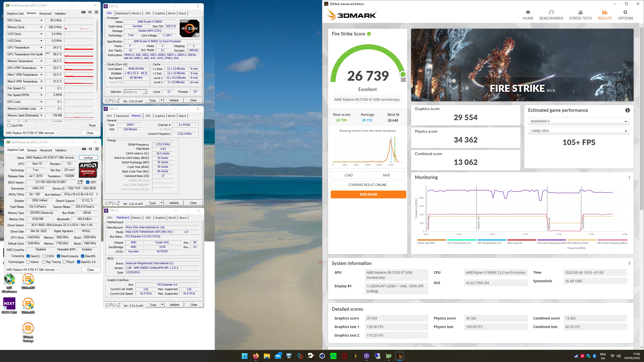
Task: Click LOAD result button
Action: pos(348,175)
